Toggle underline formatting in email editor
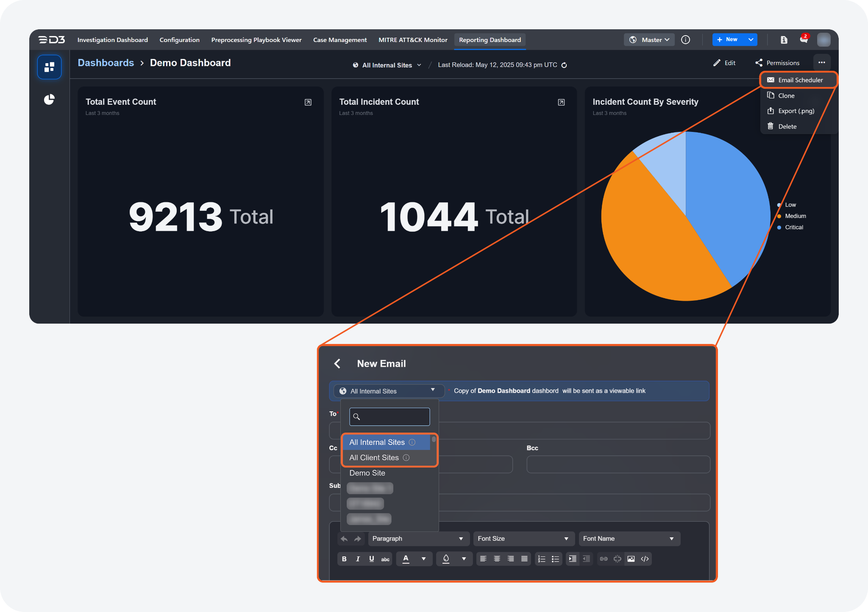The image size is (868, 612). 372,559
